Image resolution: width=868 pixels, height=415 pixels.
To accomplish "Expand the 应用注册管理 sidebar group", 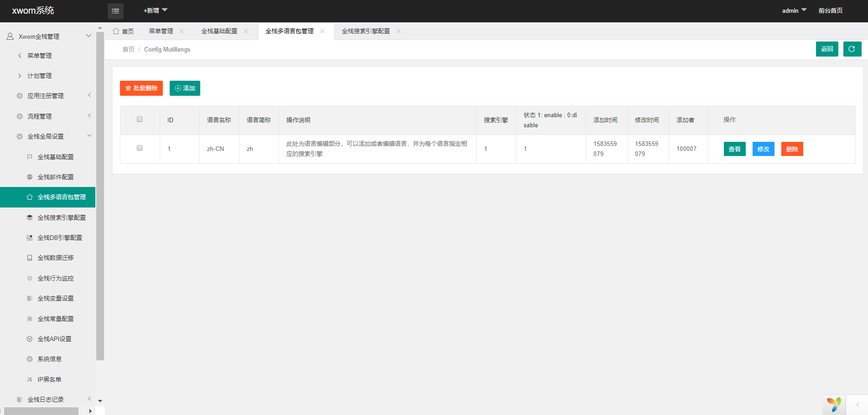I will pos(89,95).
